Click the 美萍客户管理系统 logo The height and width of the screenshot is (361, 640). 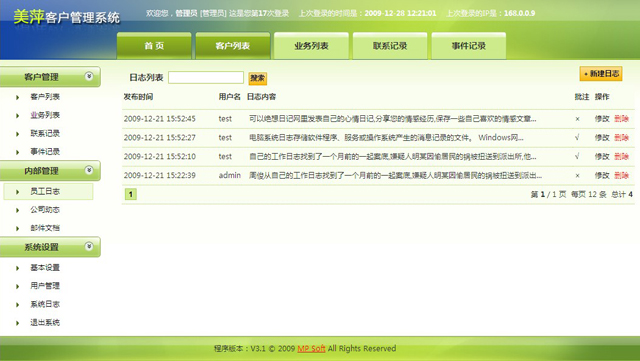tap(66, 17)
